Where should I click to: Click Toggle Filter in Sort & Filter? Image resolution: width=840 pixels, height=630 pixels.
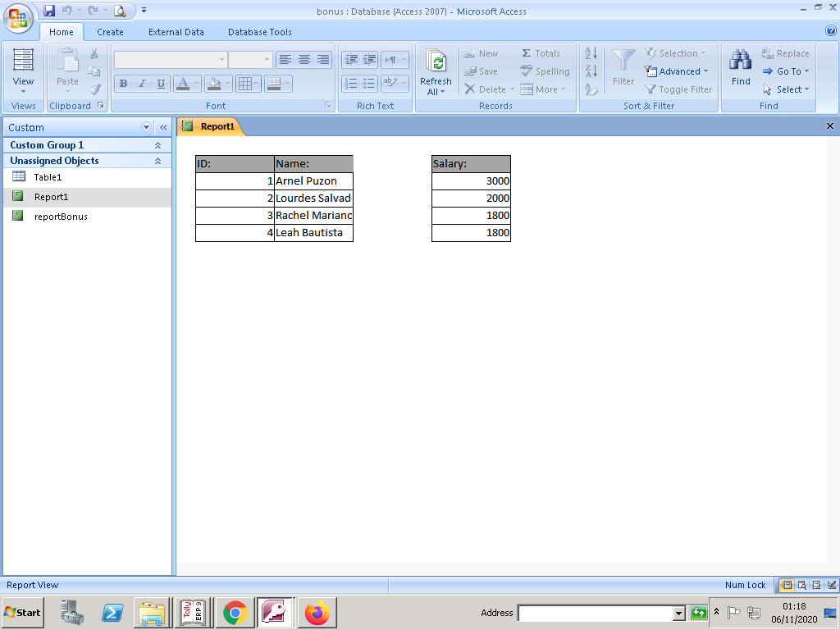click(678, 89)
